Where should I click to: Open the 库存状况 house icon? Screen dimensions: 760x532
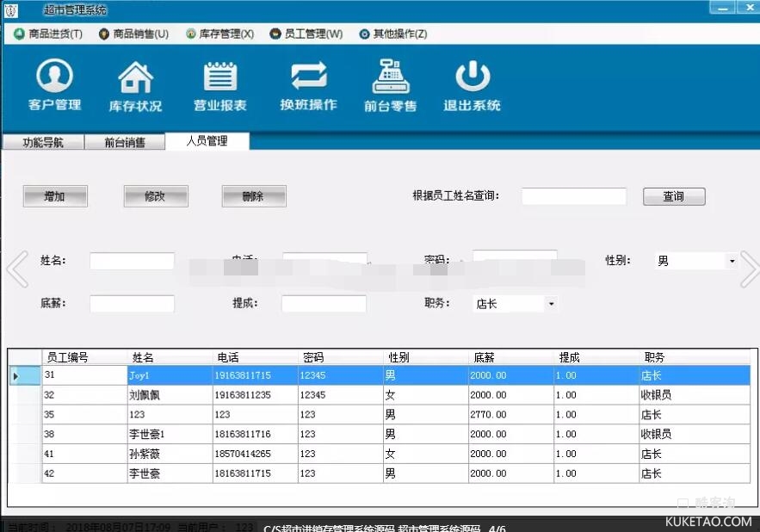135,86
